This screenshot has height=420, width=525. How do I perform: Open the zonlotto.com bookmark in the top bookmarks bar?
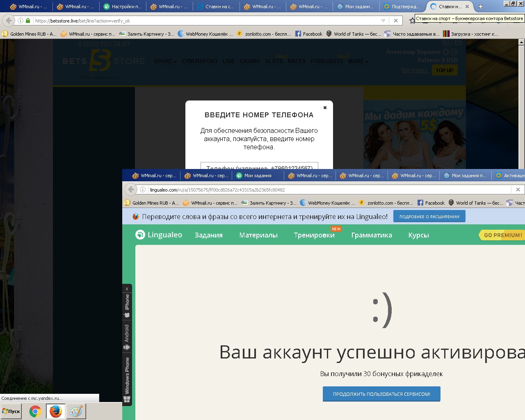[264, 34]
